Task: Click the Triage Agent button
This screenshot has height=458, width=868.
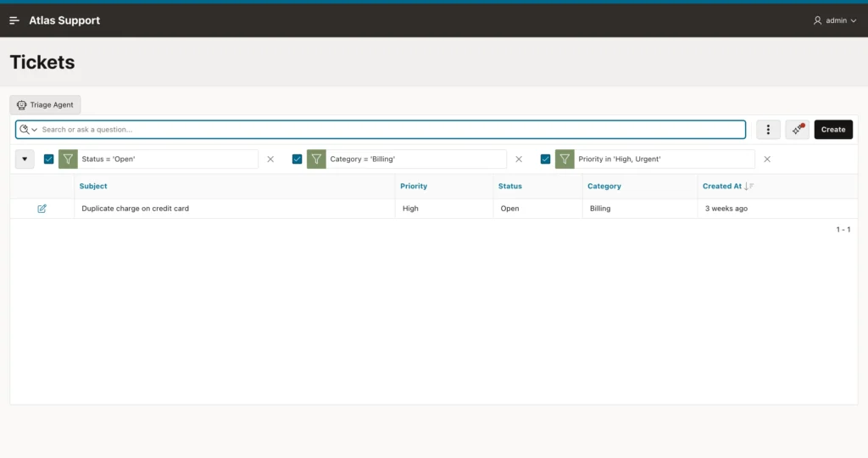Action: [46, 104]
